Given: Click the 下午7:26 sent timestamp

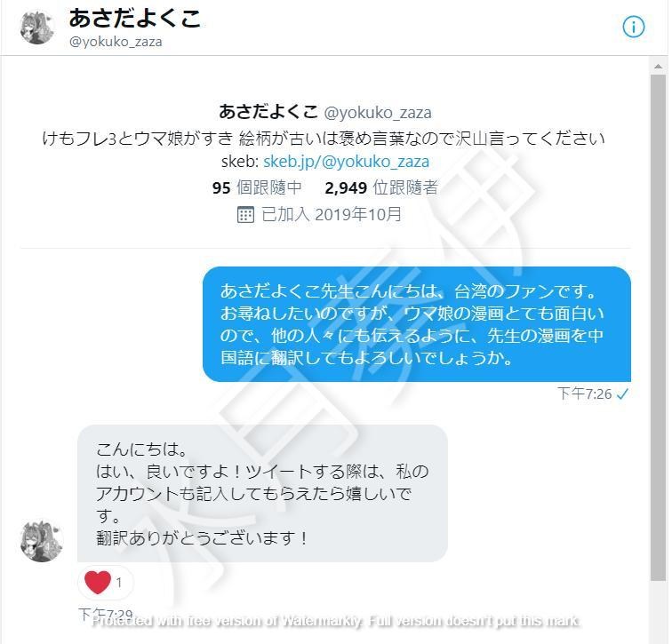Looking at the screenshot, I should click(x=585, y=394).
